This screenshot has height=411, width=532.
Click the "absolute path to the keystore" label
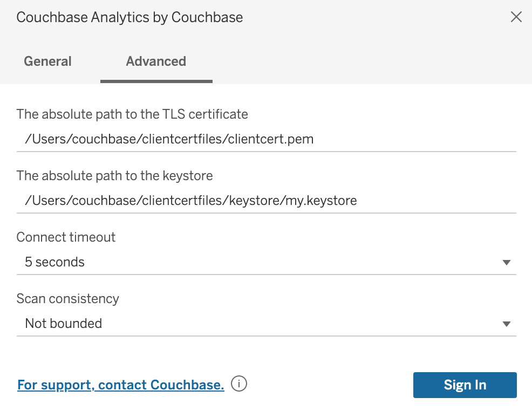pos(114,175)
